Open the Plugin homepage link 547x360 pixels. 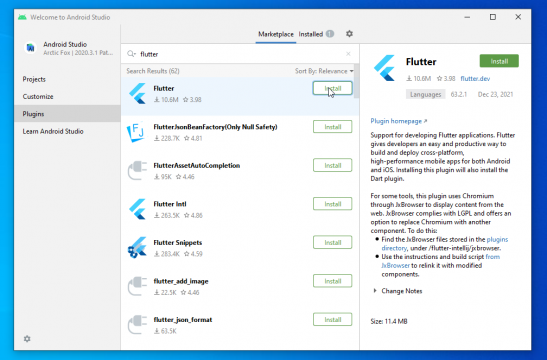tap(398, 121)
